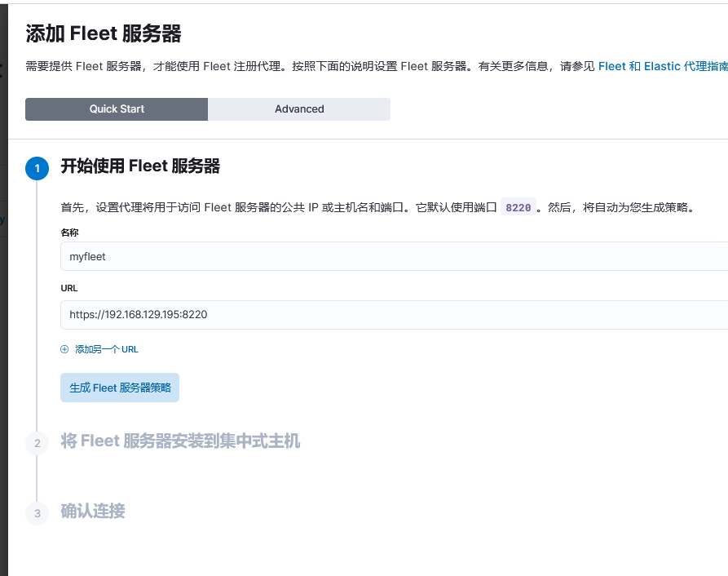Focus the 名称 field containing myfleet
The width and height of the screenshot is (728, 576).
tap(391, 256)
